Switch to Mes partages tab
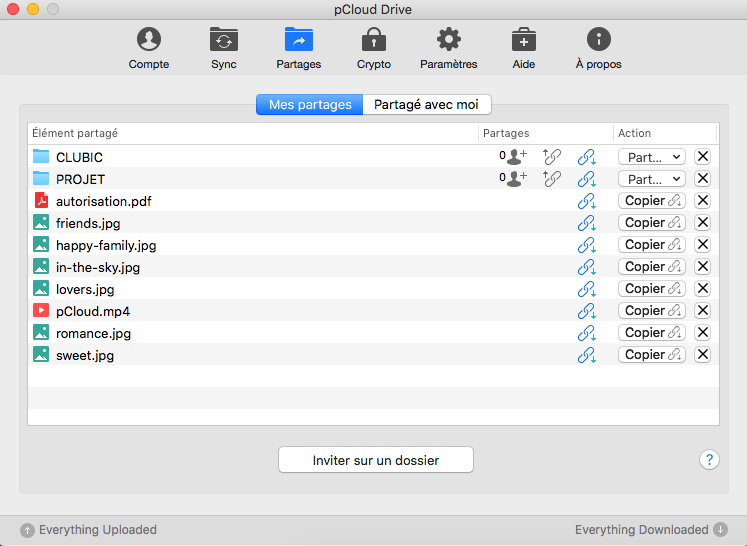The image size is (747, 546). (310, 104)
